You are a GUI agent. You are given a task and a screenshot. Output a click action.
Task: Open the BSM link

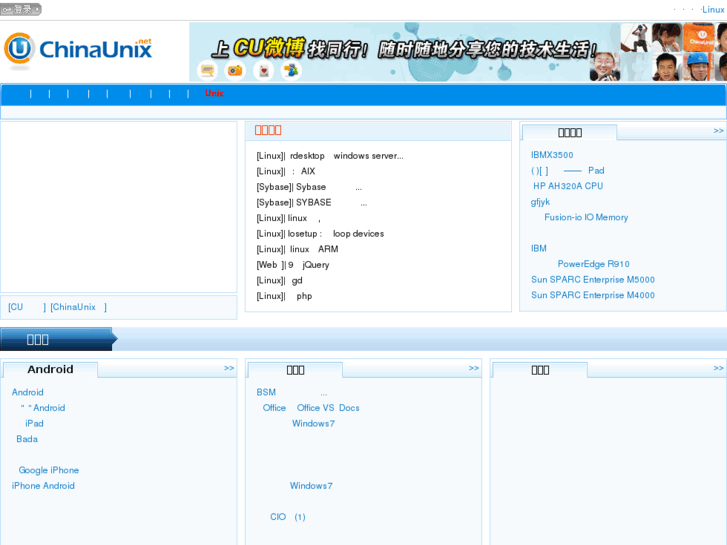coord(292,392)
